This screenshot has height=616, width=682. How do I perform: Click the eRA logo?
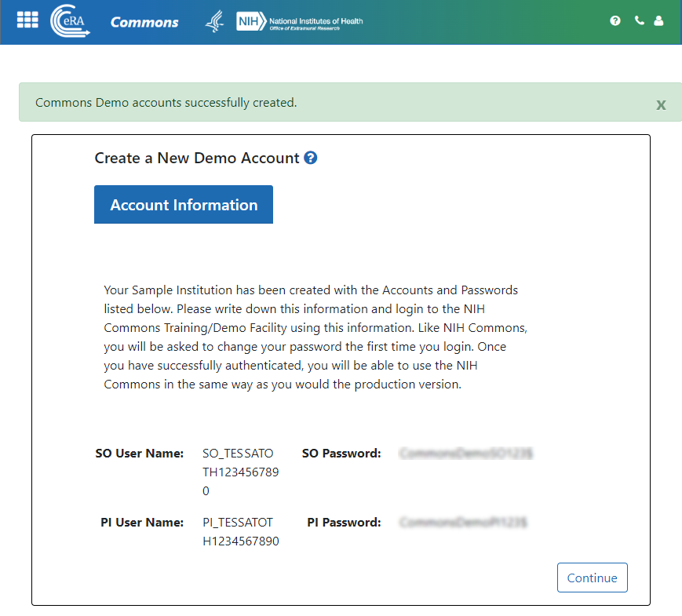coord(70,20)
